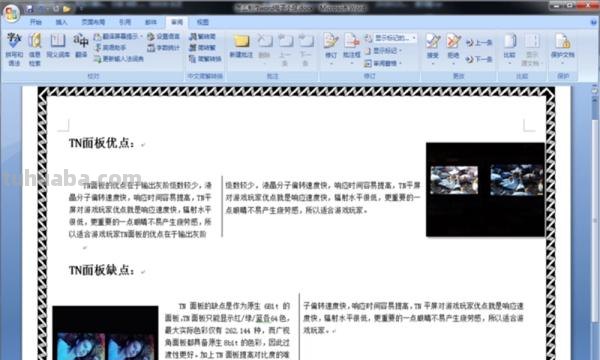Go to next comment (下一条) in Comments group
This screenshot has width=600, height=360.
coord(306,50)
